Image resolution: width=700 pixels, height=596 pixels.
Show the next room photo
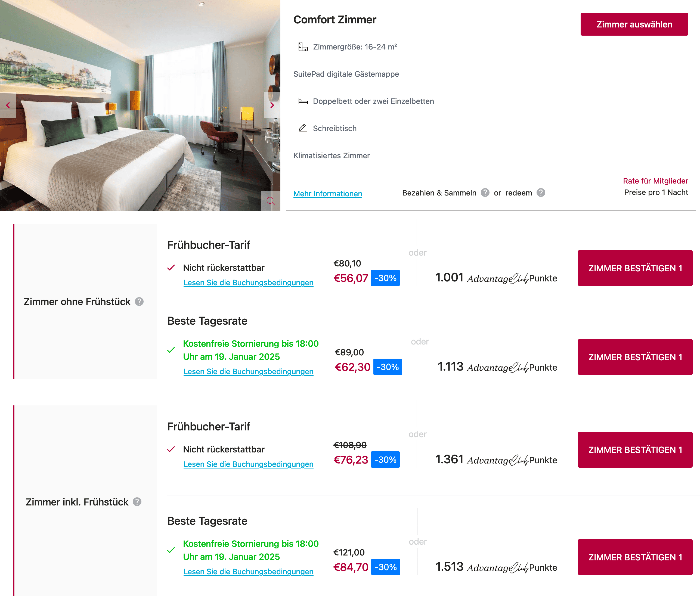(x=272, y=105)
